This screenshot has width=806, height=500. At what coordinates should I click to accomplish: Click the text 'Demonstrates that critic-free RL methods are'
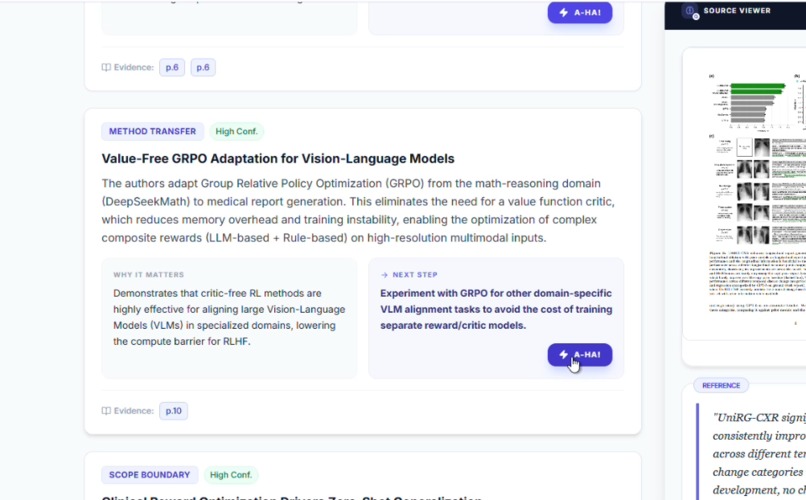click(x=217, y=293)
